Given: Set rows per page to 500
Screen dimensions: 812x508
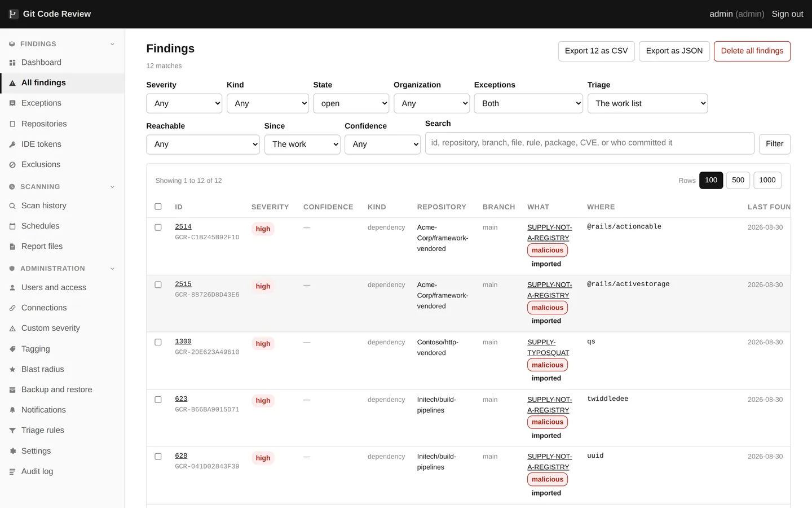Looking at the screenshot, I should pyautogui.click(x=738, y=180).
